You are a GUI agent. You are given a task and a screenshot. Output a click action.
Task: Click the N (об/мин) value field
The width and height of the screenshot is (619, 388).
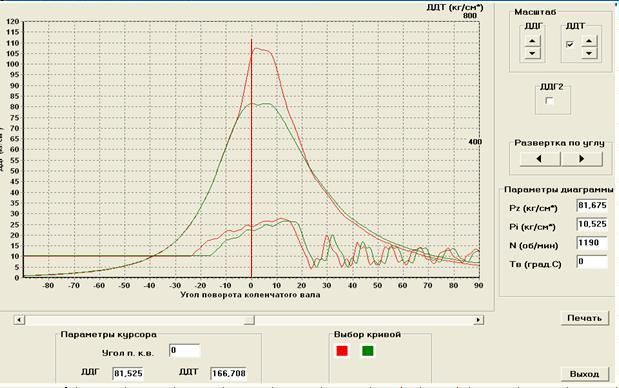592,243
